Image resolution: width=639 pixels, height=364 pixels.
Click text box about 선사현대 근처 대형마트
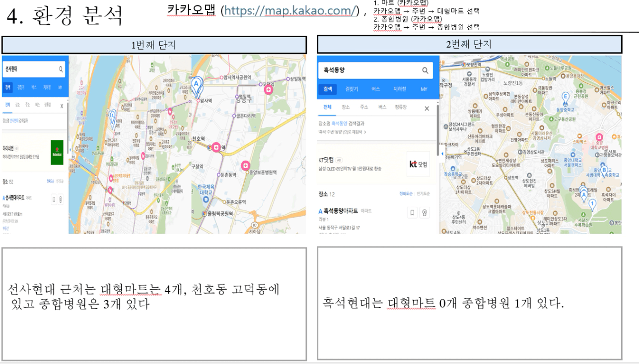click(154, 304)
